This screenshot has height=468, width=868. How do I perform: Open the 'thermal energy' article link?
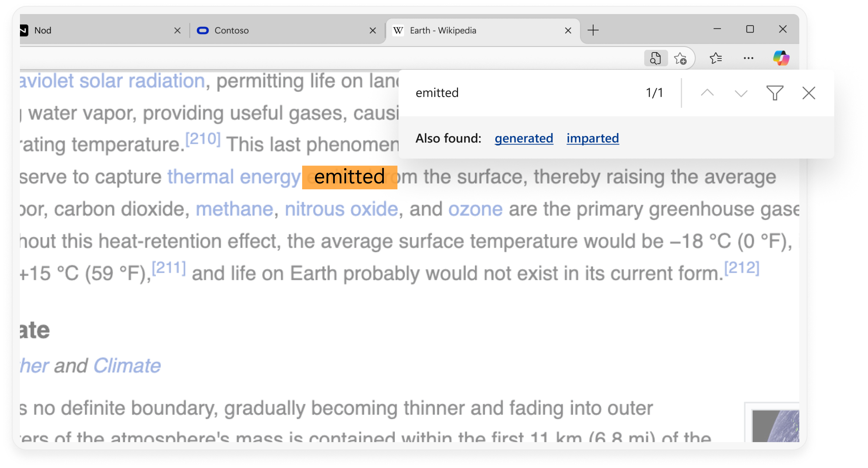click(234, 177)
